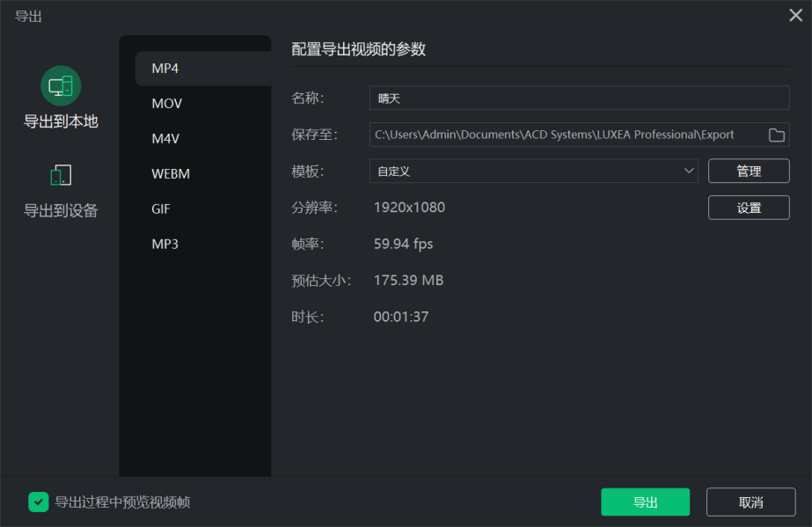Screen dimensions: 812x527
Task: Click the 导出到本地 text label
Action: coord(61,121)
